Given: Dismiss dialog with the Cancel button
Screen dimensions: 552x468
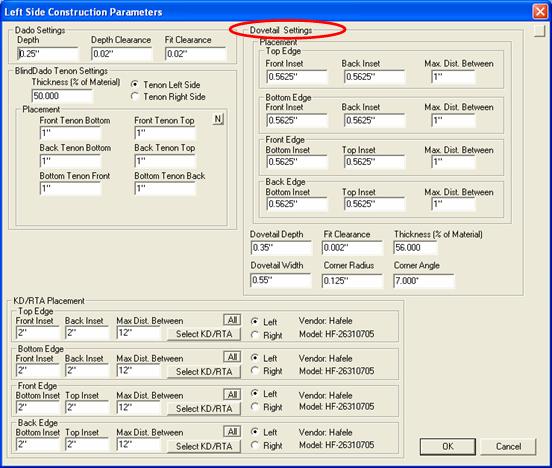Looking at the screenshot, I should pyautogui.click(x=508, y=447).
